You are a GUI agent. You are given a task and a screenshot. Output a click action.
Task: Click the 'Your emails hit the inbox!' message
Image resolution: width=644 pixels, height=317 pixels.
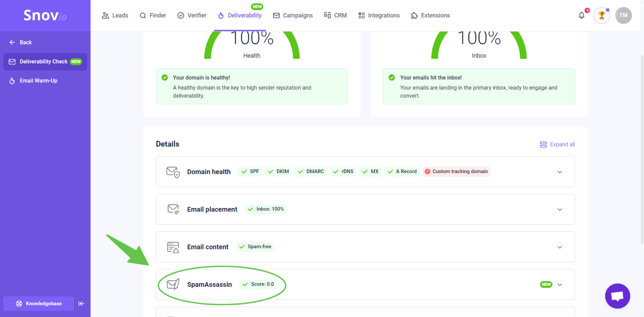(479, 86)
